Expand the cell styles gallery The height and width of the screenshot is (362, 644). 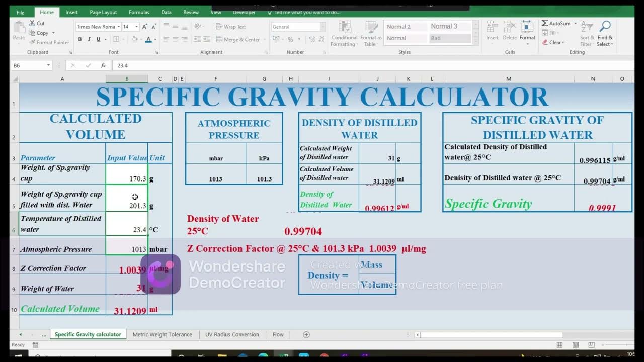point(475,42)
